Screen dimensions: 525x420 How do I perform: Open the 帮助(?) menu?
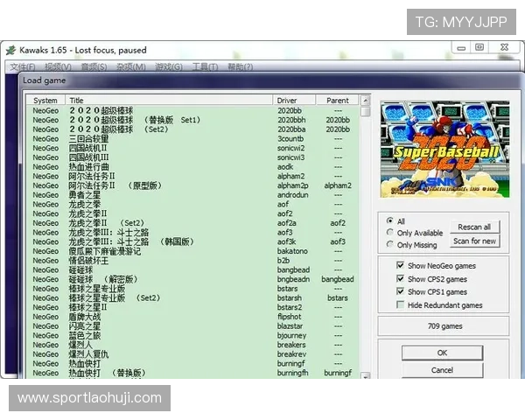click(240, 66)
